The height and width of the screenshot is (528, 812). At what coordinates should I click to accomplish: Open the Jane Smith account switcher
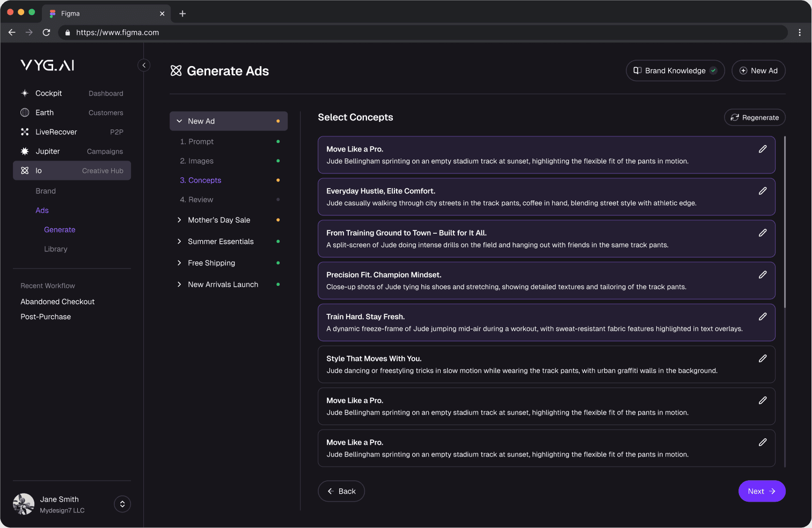(122, 504)
